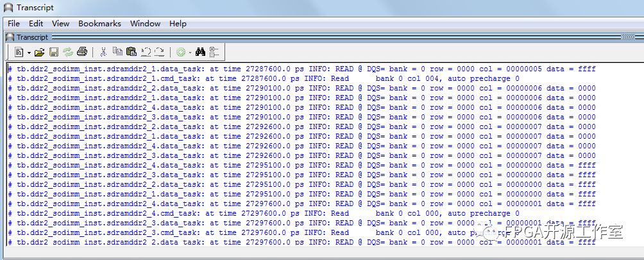The height and width of the screenshot is (260, 644).
Task: Click the Cut scissors icon
Action: point(103,52)
